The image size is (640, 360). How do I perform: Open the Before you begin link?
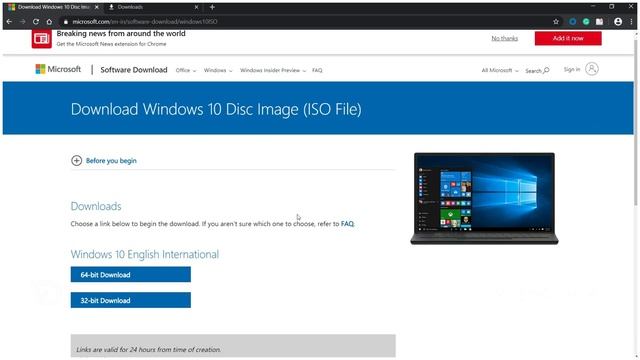(111, 161)
